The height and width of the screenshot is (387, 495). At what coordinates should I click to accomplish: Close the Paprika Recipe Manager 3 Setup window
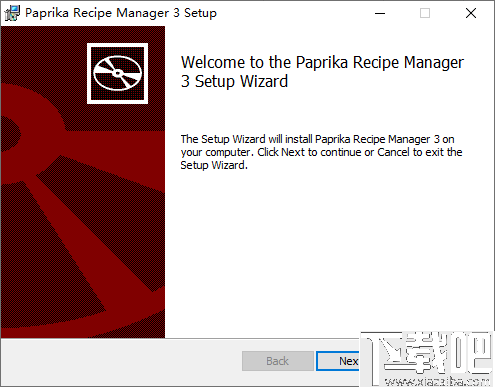click(471, 13)
